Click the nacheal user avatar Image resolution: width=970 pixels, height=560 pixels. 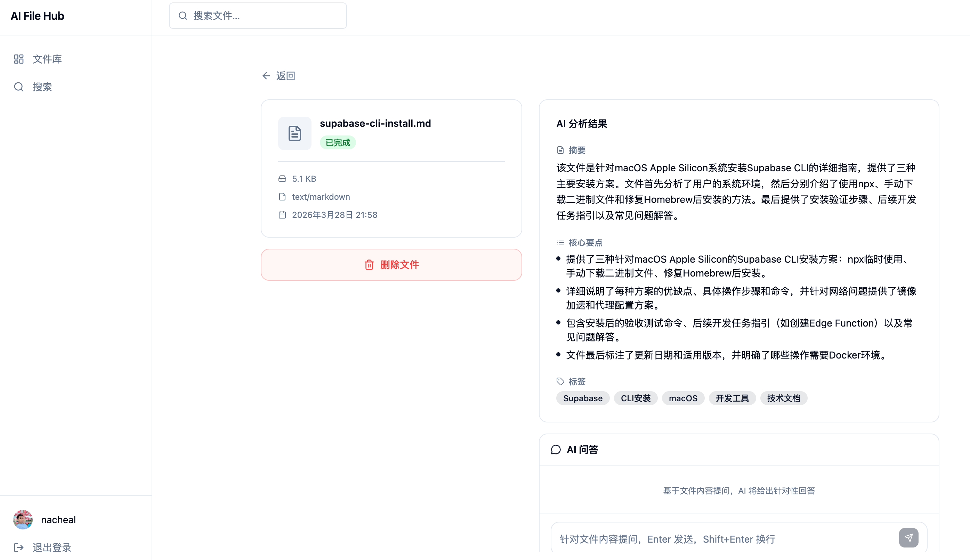click(x=23, y=520)
